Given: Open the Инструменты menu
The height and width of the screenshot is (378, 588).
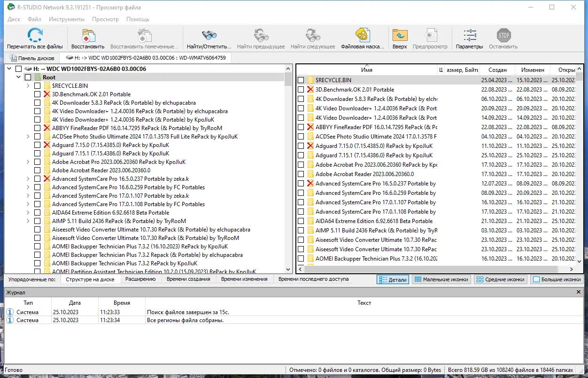Looking at the screenshot, I should [x=67, y=19].
